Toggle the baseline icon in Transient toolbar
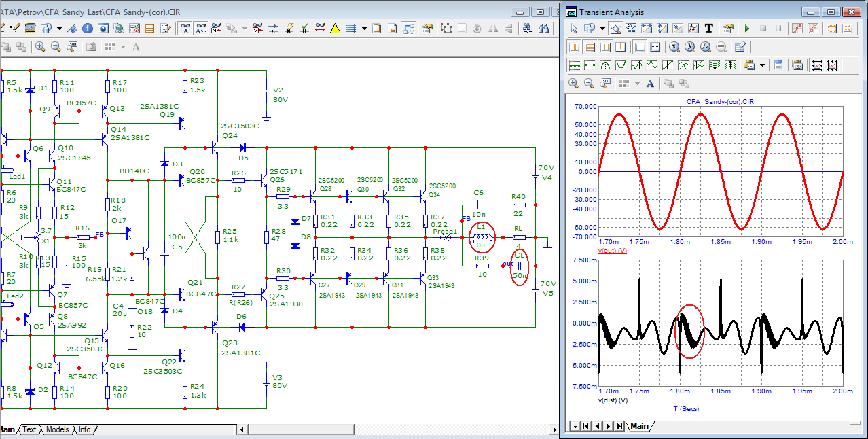Screen dimensions: 868x439 pos(640,47)
